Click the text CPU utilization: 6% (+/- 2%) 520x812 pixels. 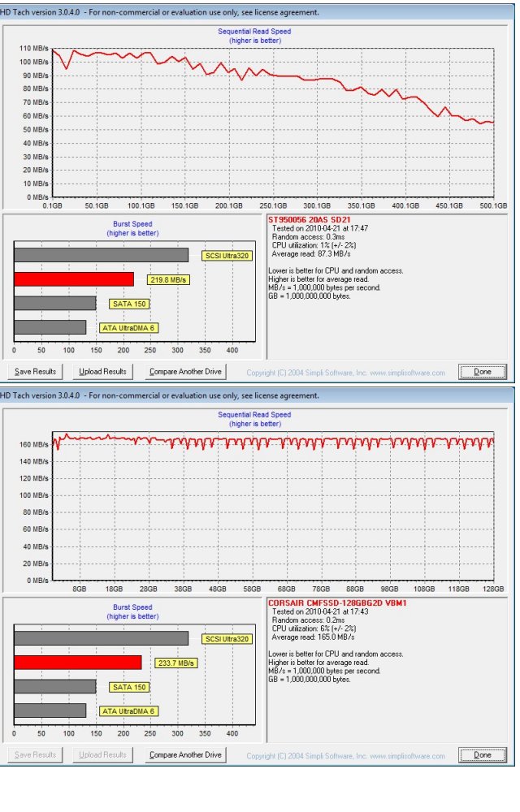pos(314,628)
